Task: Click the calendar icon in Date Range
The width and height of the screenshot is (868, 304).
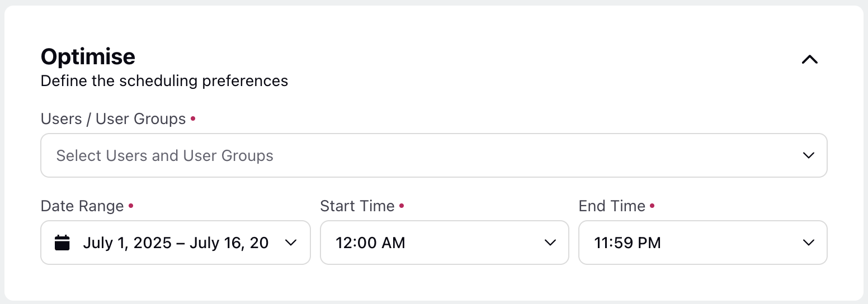Action: click(x=62, y=243)
